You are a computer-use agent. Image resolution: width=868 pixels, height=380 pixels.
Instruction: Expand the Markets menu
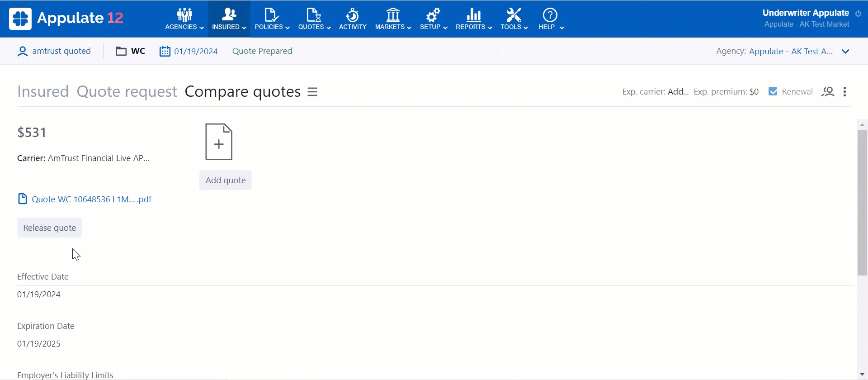[x=393, y=19]
